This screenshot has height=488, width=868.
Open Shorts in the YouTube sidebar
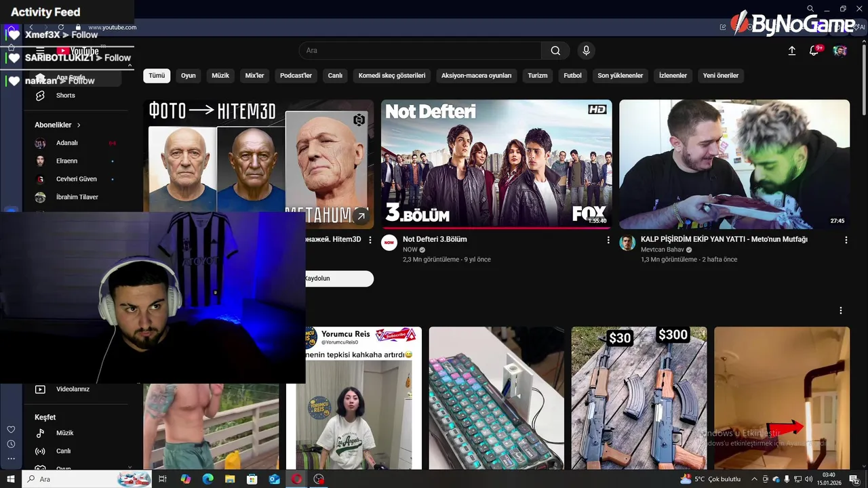coord(66,96)
